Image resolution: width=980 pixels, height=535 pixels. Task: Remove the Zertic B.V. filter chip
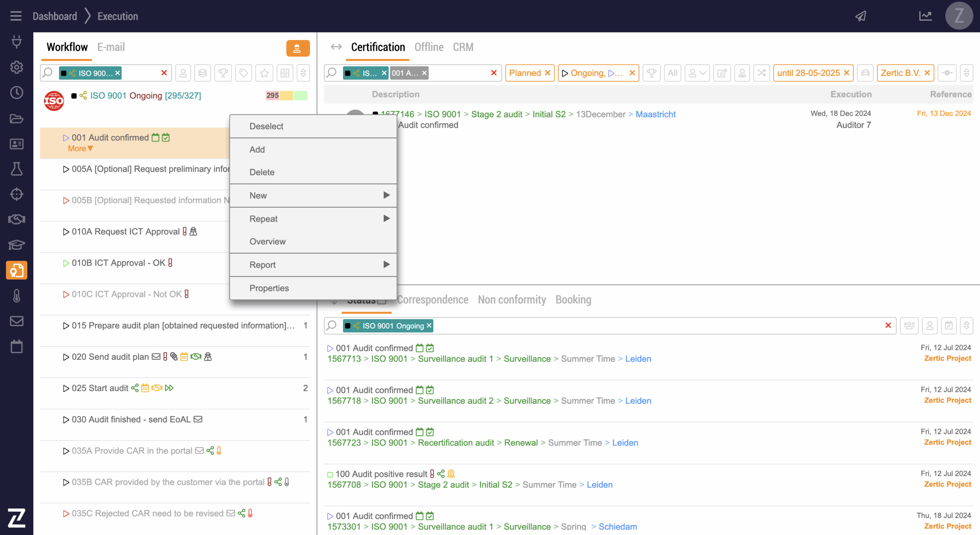[927, 73]
